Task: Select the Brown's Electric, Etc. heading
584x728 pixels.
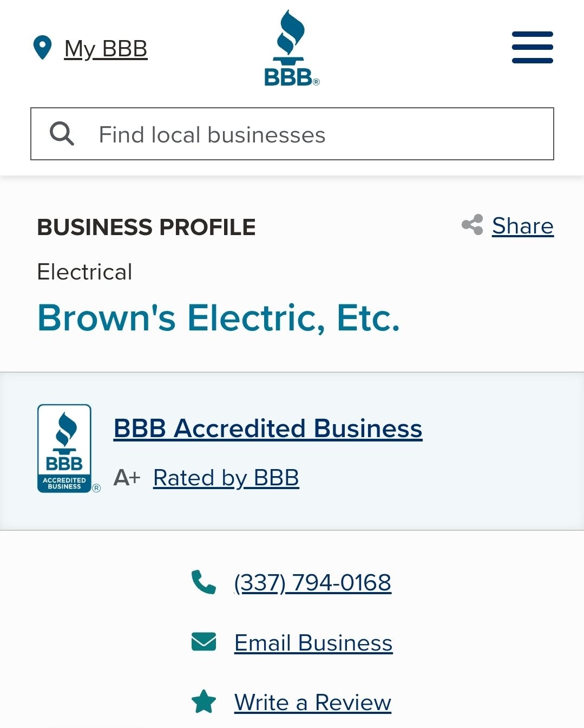Action: (x=220, y=319)
